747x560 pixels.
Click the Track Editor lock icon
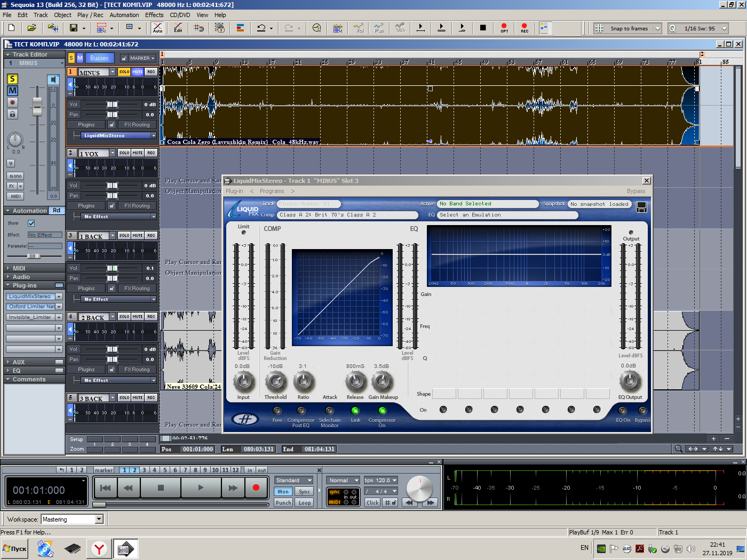(x=12, y=114)
